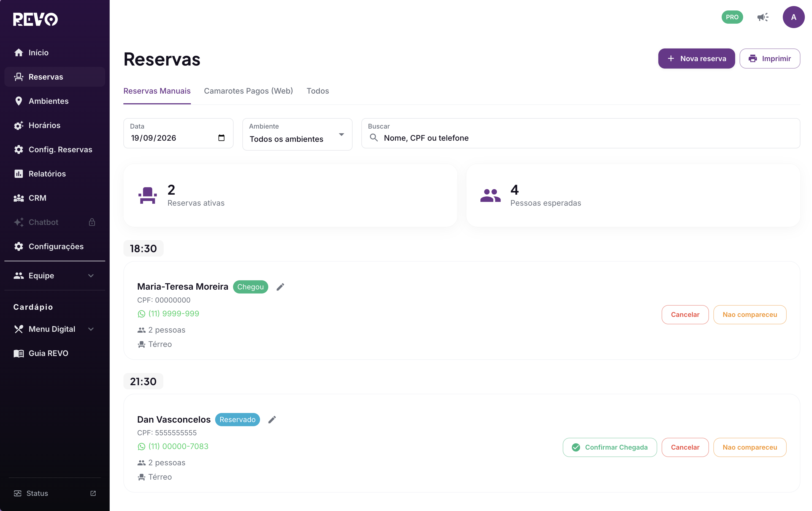This screenshot has width=812, height=511.
Task: Click the search magnifier icon
Action: [x=373, y=138]
